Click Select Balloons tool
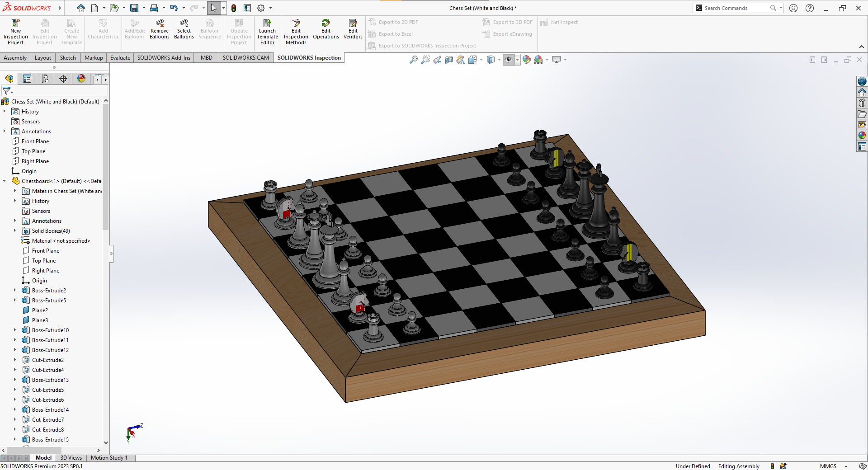 pyautogui.click(x=184, y=29)
